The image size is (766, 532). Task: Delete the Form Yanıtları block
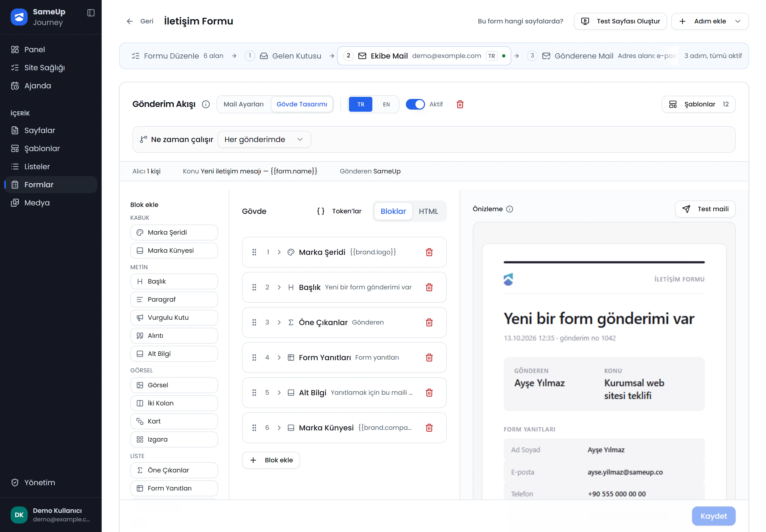(x=429, y=357)
